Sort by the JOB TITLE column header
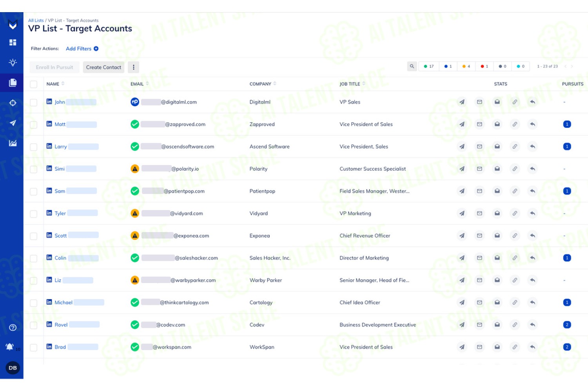Viewport: 588px width, 392px height. pos(352,84)
